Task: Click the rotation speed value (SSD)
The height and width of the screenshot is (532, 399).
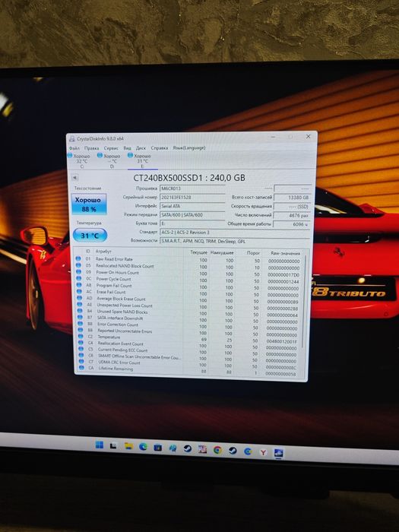Action: tap(292, 206)
